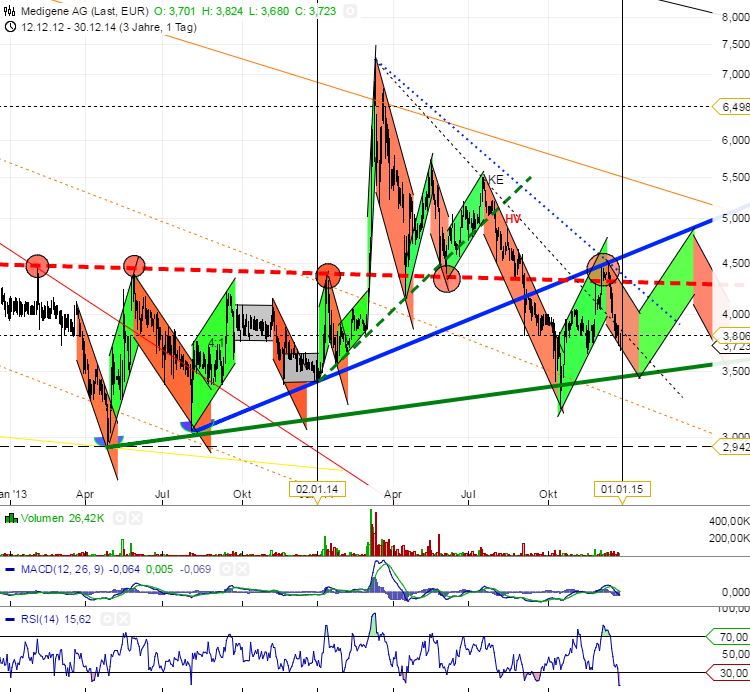Click the RSI 70,00 level tag
Image resolution: width=750 pixels, height=692 pixels.
tap(729, 637)
